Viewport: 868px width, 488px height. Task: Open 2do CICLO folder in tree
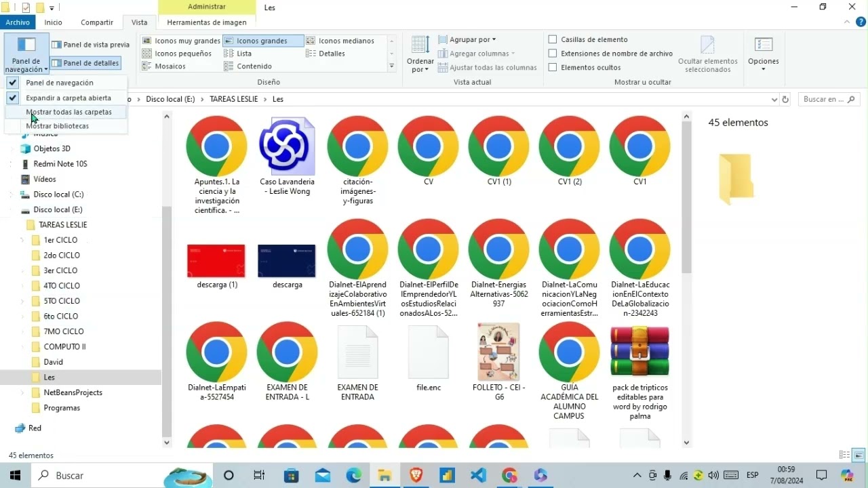point(62,256)
